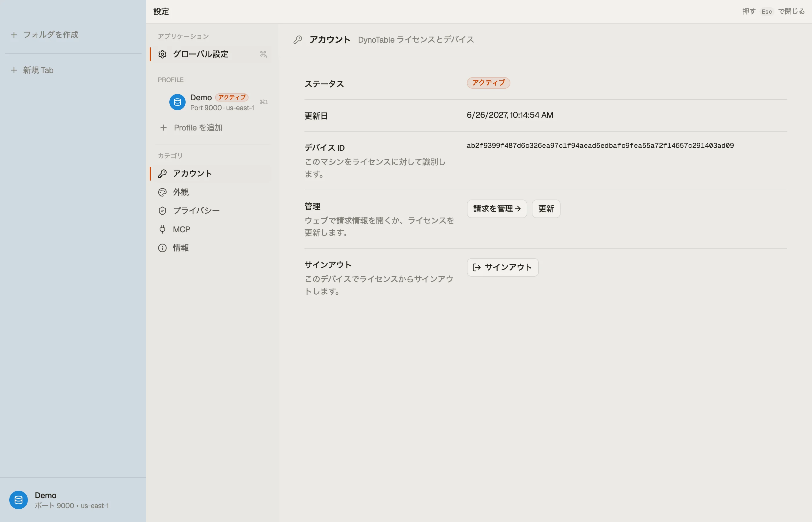Click the サインアウト button
Screen dimensions: 812x522
coord(503,267)
